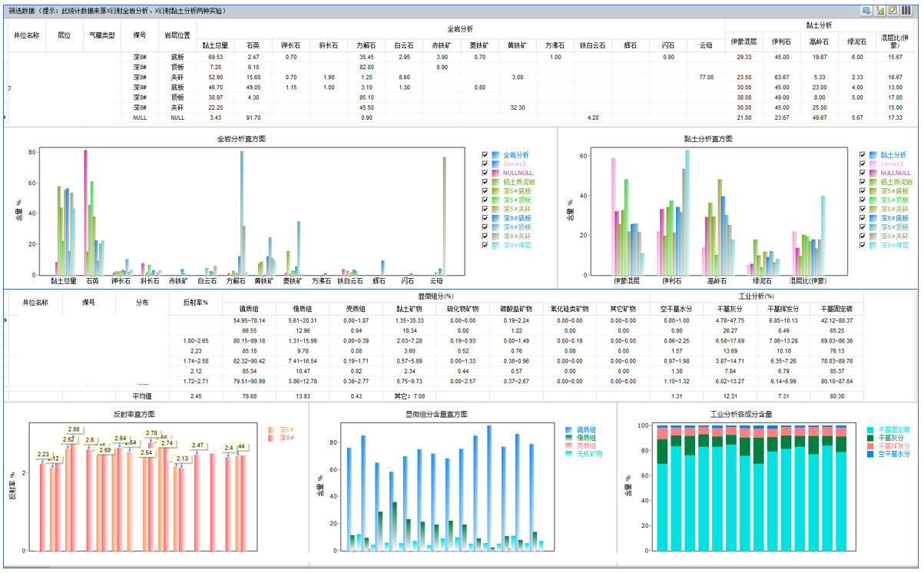Viewport: 924px width, 573px height.
Task: Click the orange refresh layout icon
Action: tap(893, 11)
